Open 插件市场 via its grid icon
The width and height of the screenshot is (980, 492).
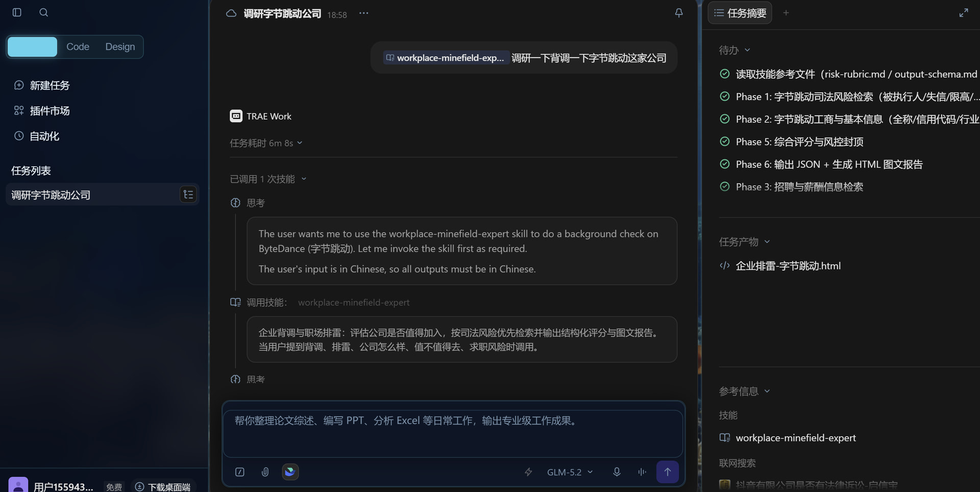19,111
